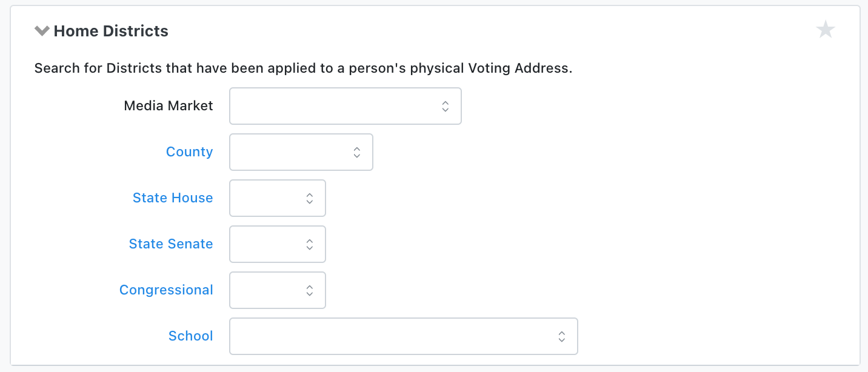Viewport: 868px width, 372px height.
Task: Click the up-down arrows in School selector
Action: click(x=562, y=336)
